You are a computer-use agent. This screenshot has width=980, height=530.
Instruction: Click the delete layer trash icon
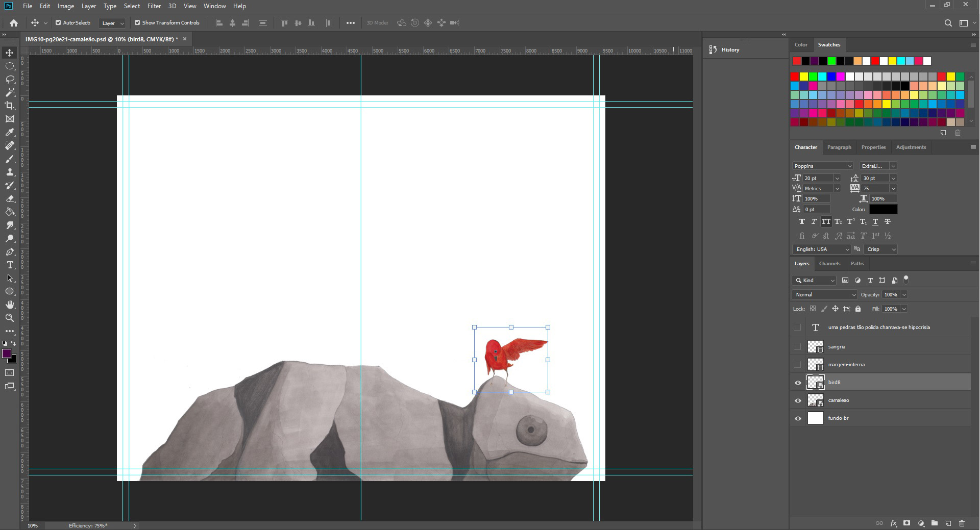[962, 523]
